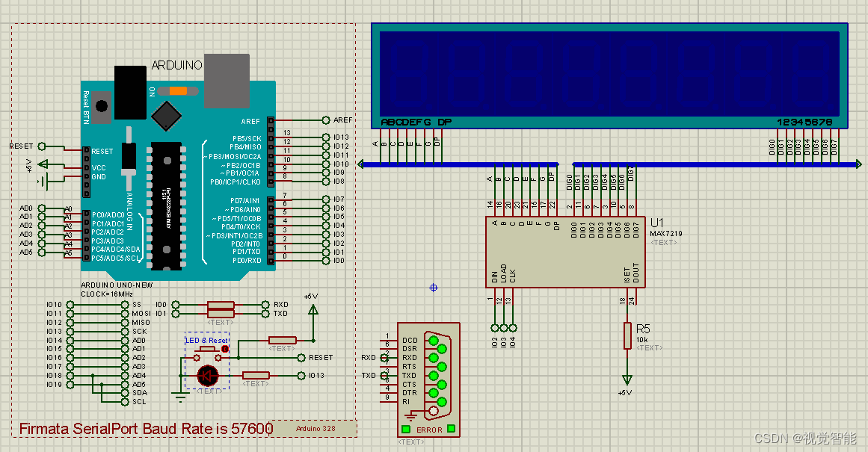Select +5V power terminal below R5

click(x=627, y=380)
